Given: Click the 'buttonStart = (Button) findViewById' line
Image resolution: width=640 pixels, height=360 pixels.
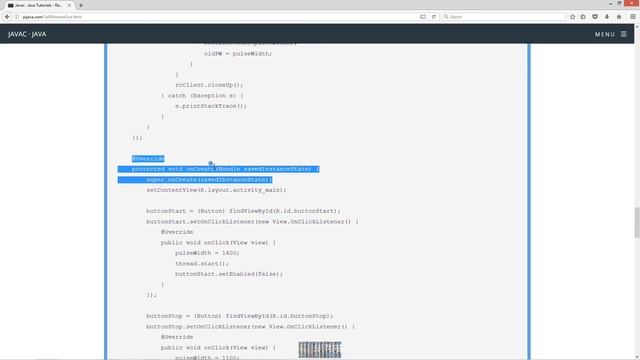Looking at the screenshot, I should (x=243, y=211).
